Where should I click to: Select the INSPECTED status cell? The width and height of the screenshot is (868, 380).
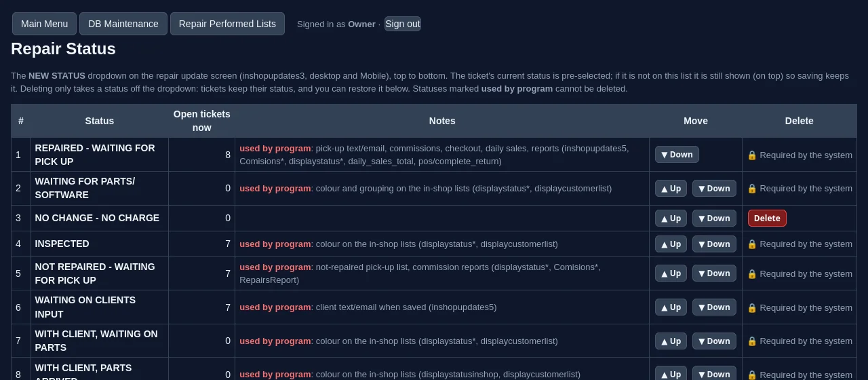coord(100,244)
